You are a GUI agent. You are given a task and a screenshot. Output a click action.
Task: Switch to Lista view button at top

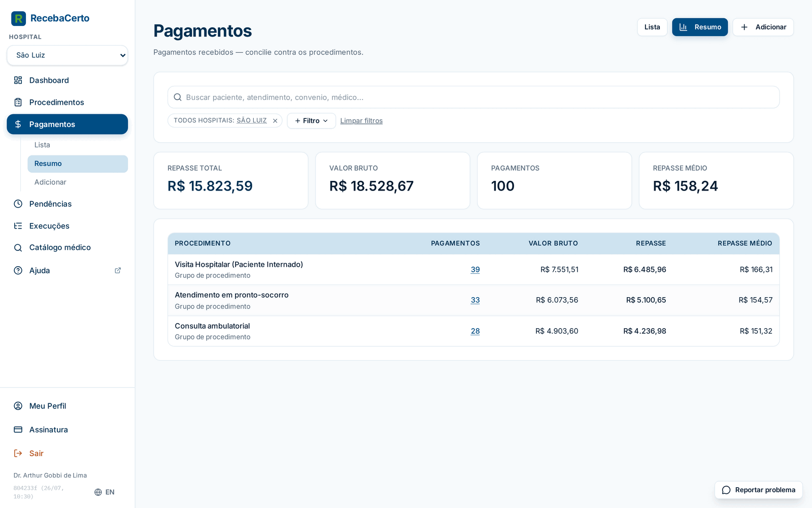click(x=652, y=27)
